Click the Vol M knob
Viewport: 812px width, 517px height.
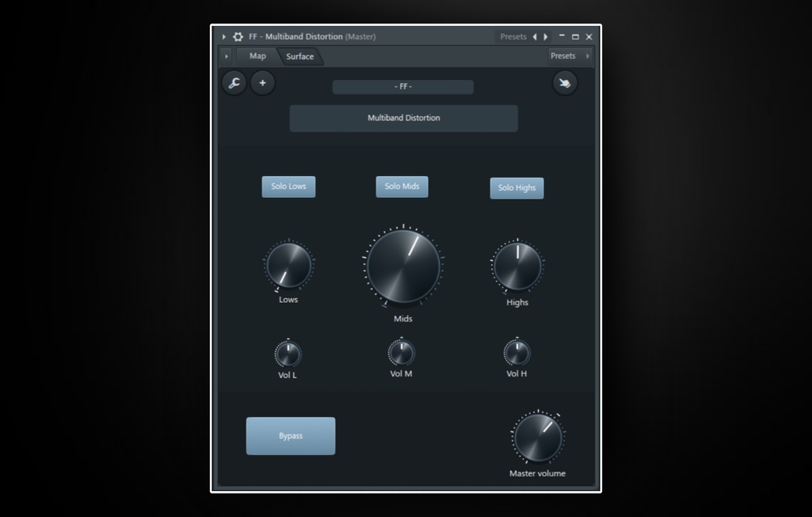pos(402,353)
